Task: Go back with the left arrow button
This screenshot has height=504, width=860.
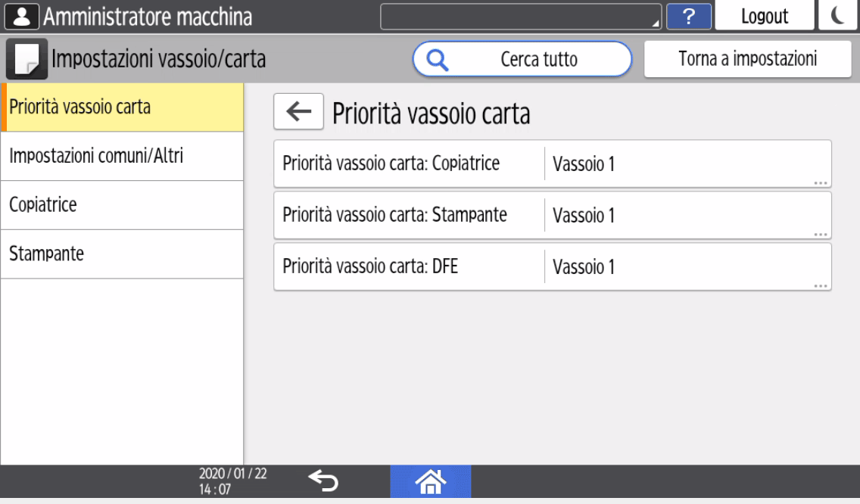Action: [298, 111]
